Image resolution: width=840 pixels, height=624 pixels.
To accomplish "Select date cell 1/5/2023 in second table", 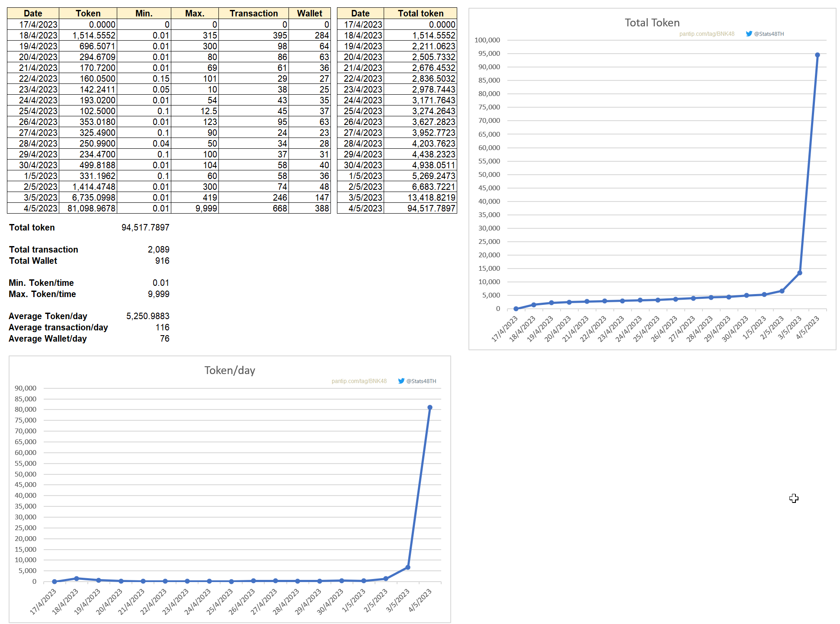I will click(x=361, y=176).
